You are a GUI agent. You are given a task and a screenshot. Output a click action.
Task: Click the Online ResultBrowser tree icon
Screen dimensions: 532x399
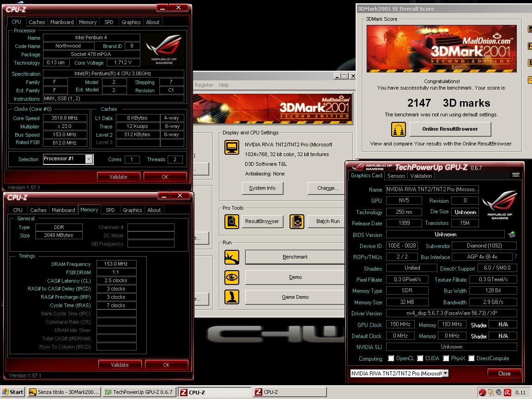tap(399, 129)
